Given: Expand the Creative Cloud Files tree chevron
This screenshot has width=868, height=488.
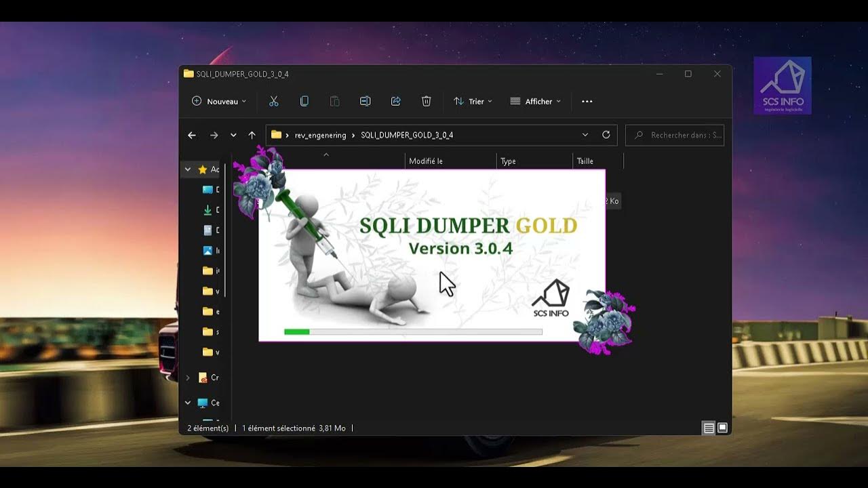Looking at the screenshot, I should pyautogui.click(x=188, y=378).
